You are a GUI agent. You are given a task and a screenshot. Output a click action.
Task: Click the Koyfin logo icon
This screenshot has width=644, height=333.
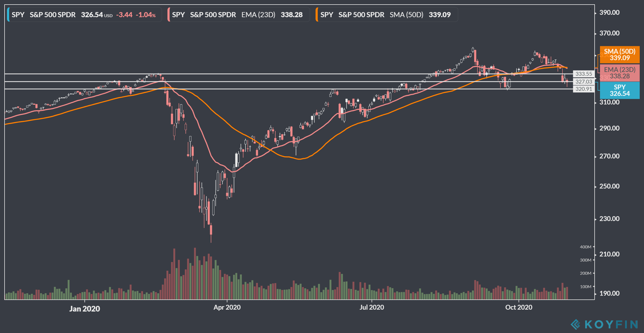[x=575, y=324]
